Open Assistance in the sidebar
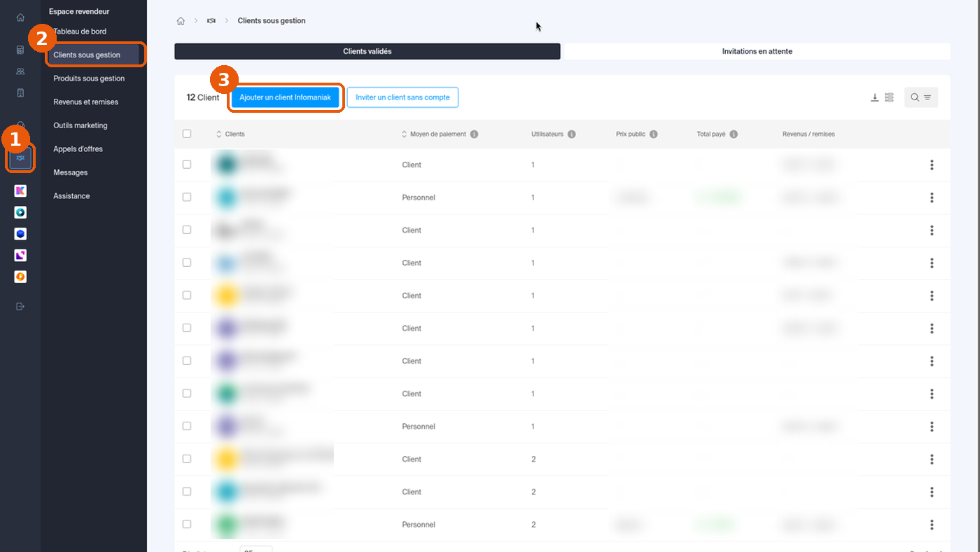 [71, 196]
